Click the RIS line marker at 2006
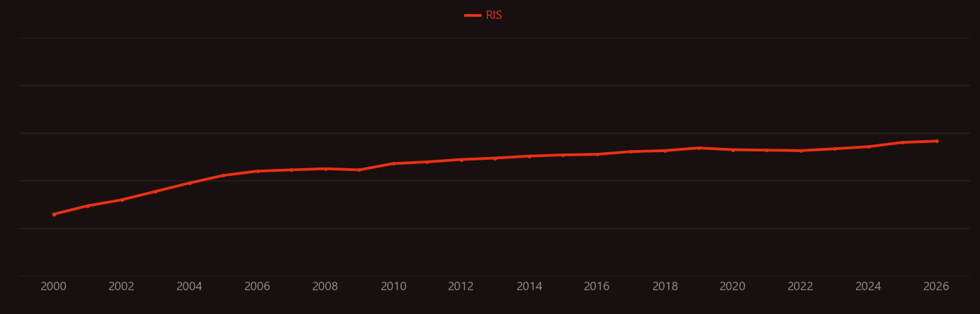 tap(258, 171)
